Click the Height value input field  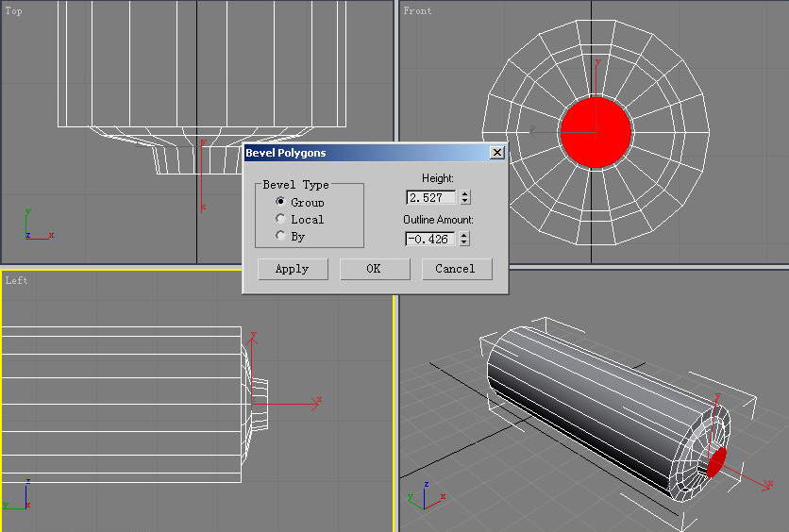(x=430, y=197)
